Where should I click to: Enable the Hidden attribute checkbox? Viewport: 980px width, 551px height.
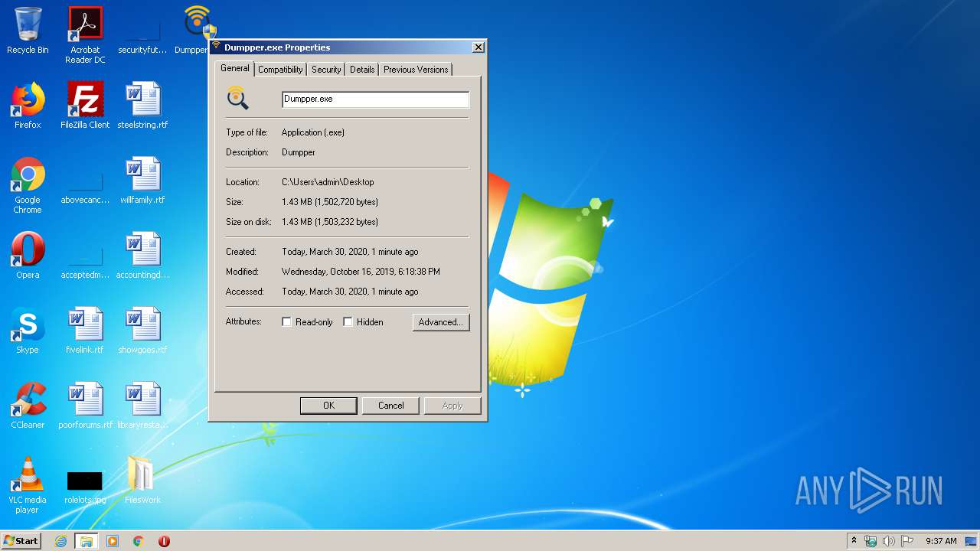(x=348, y=322)
